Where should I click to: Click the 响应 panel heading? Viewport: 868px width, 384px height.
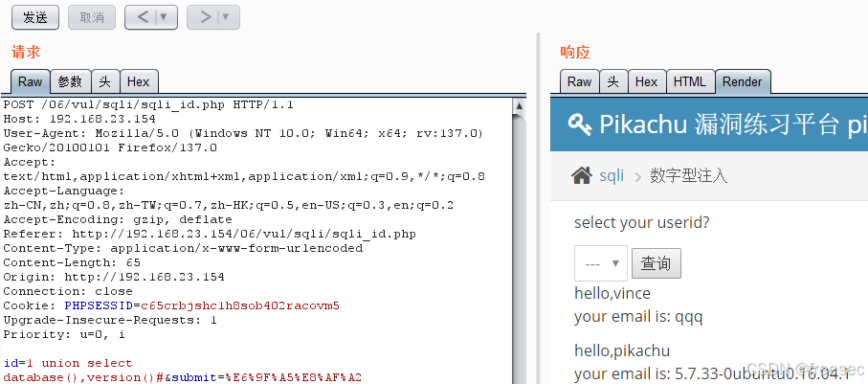tap(575, 53)
